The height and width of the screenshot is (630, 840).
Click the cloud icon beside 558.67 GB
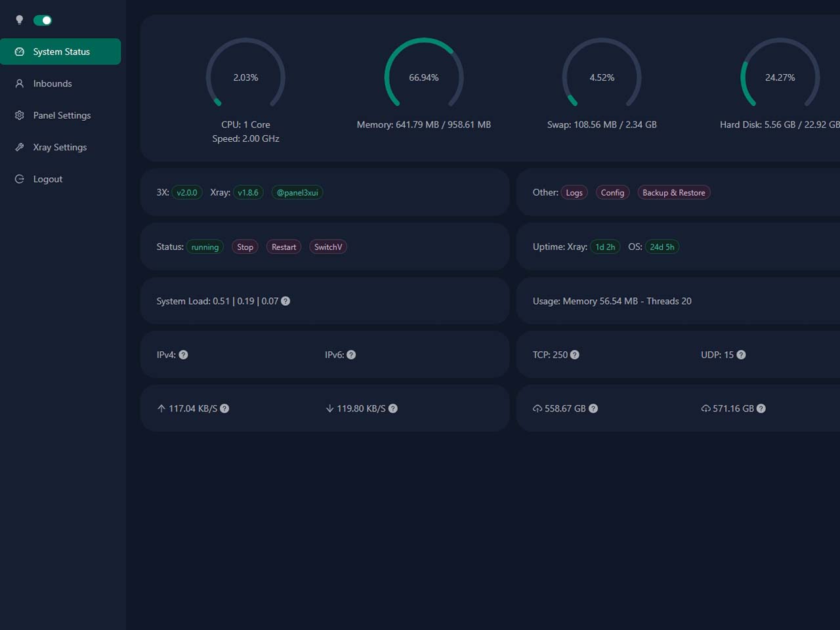(x=537, y=409)
